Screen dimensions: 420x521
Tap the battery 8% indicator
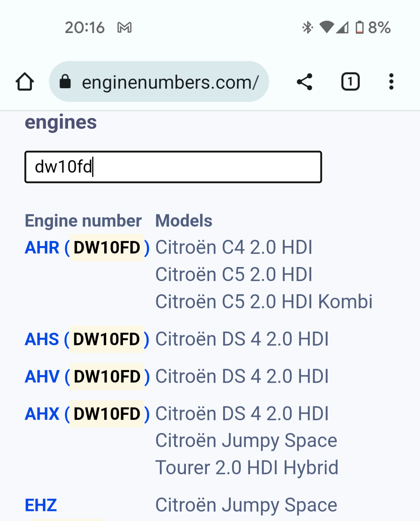[x=373, y=27]
